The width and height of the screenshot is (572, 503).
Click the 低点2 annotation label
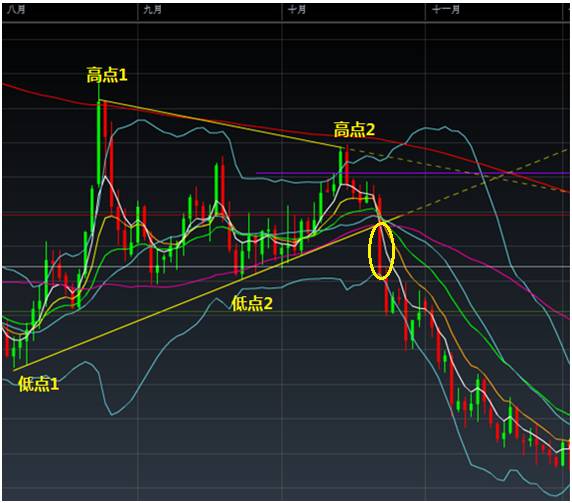[x=252, y=303]
